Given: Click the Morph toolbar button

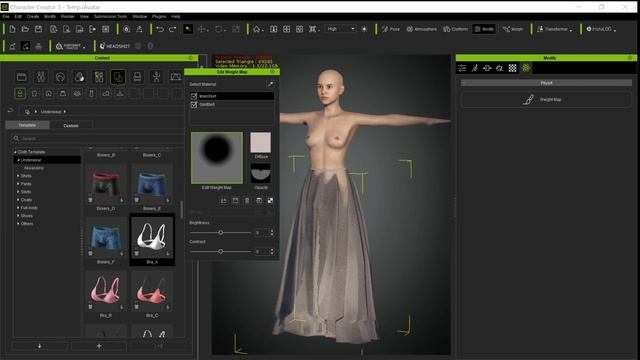Looking at the screenshot, I should (513, 29).
